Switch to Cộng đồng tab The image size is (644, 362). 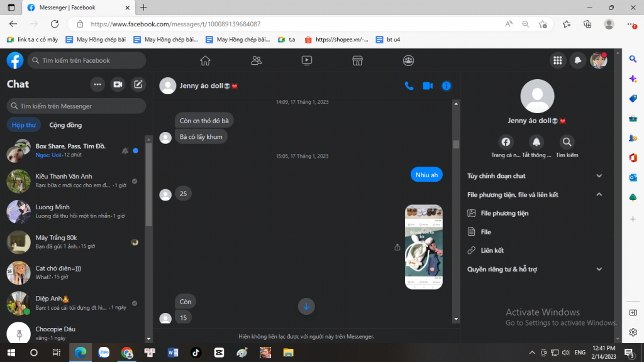pyautogui.click(x=65, y=125)
